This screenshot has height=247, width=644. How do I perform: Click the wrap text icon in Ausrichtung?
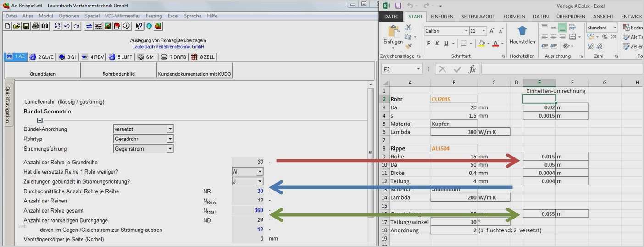(572, 27)
